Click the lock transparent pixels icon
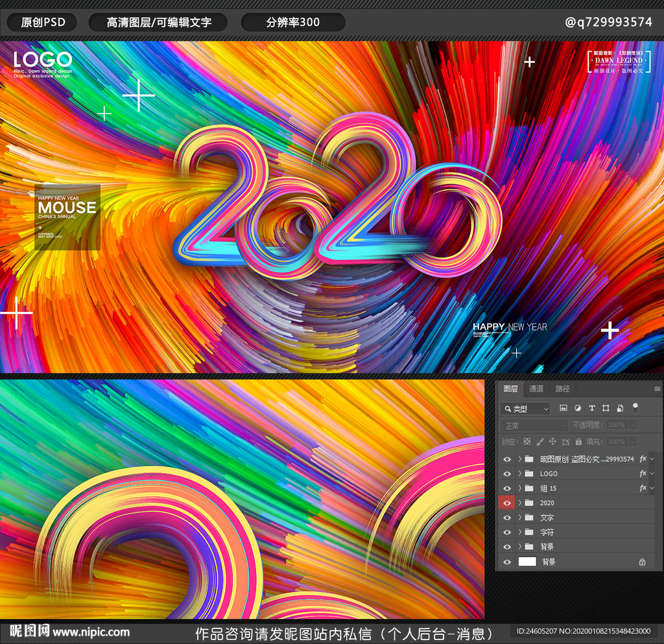The height and width of the screenshot is (644, 664). click(527, 442)
